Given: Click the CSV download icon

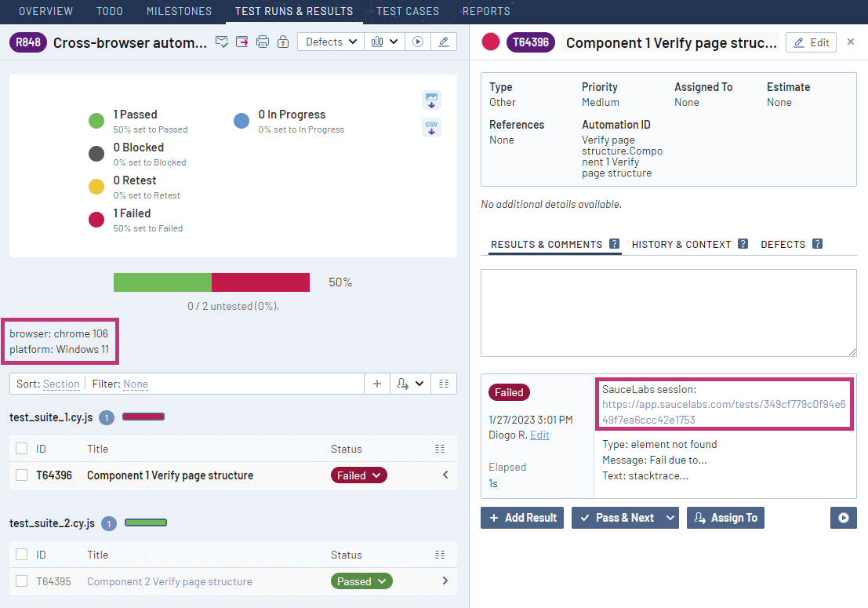Looking at the screenshot, I should [x=431, y=127].
